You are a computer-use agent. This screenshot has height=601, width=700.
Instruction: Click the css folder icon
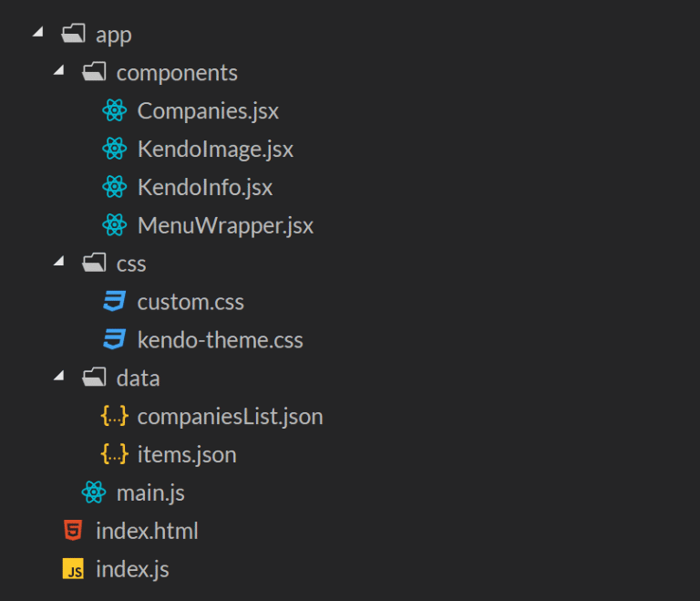[94, 263]
